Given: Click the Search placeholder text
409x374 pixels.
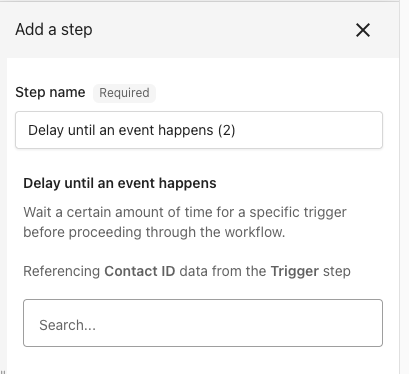Looking at the screenshot, I should pos(67,325).
